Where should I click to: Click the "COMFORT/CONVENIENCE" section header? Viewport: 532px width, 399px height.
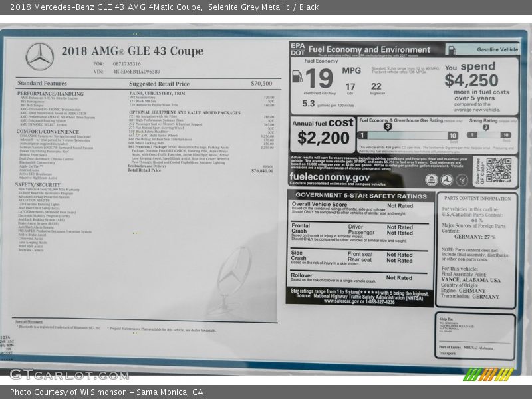pyautogui.click(x=47, y=132)
